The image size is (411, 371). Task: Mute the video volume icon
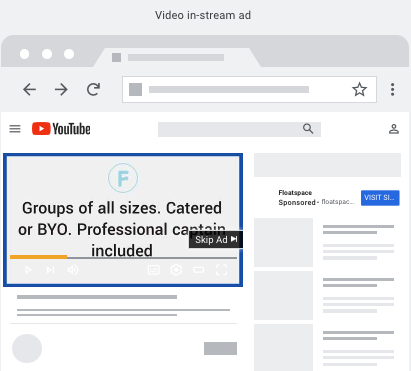[x=73, y=270]
